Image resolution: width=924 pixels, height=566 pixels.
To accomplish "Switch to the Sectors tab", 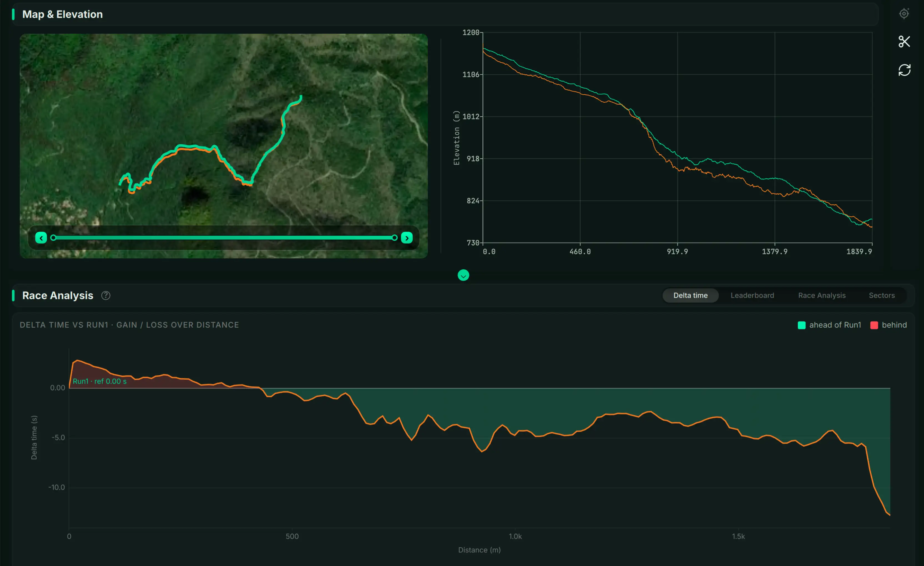I will [x=882, y=295].
